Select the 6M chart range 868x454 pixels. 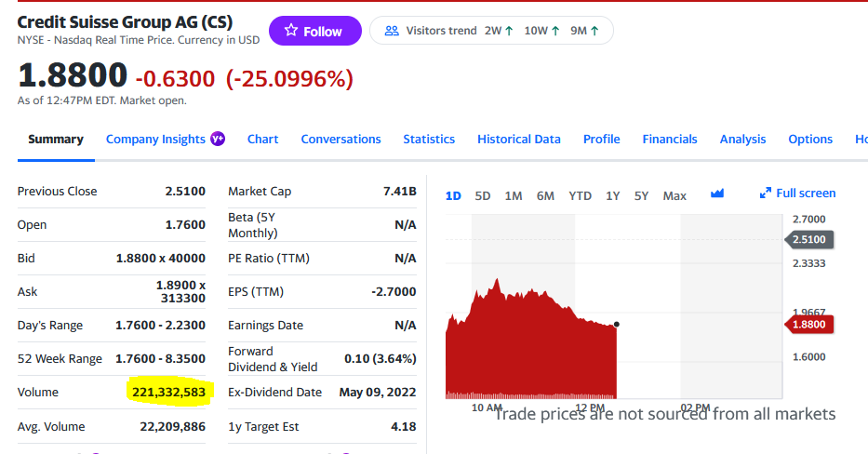pyautogui.click(x=545, y=196)
